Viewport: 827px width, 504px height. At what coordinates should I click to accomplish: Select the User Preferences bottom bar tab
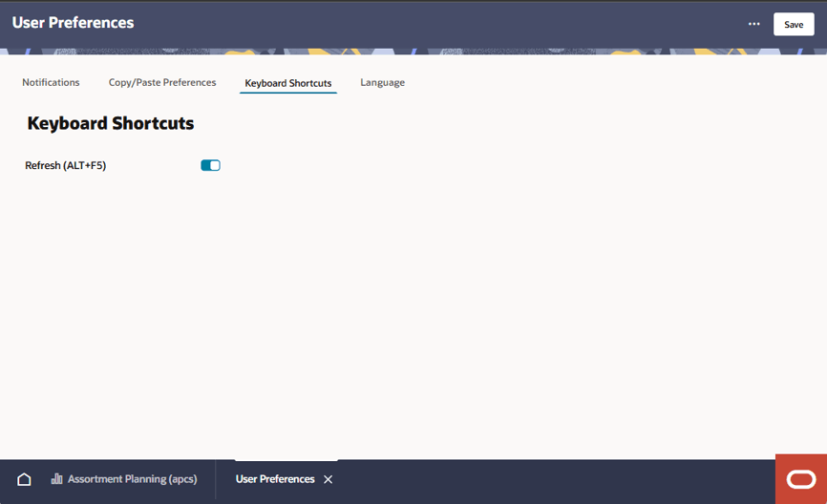[275, 479]
